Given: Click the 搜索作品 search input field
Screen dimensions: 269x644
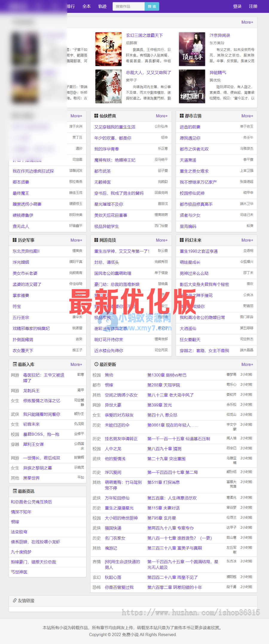Looking at the screenshot, I should 129,6.
